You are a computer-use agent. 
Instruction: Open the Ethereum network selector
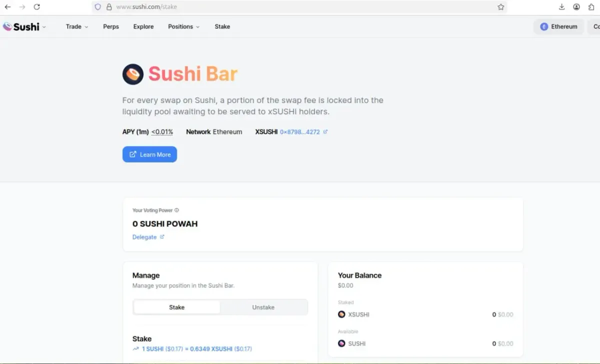(x=558, y=26)
